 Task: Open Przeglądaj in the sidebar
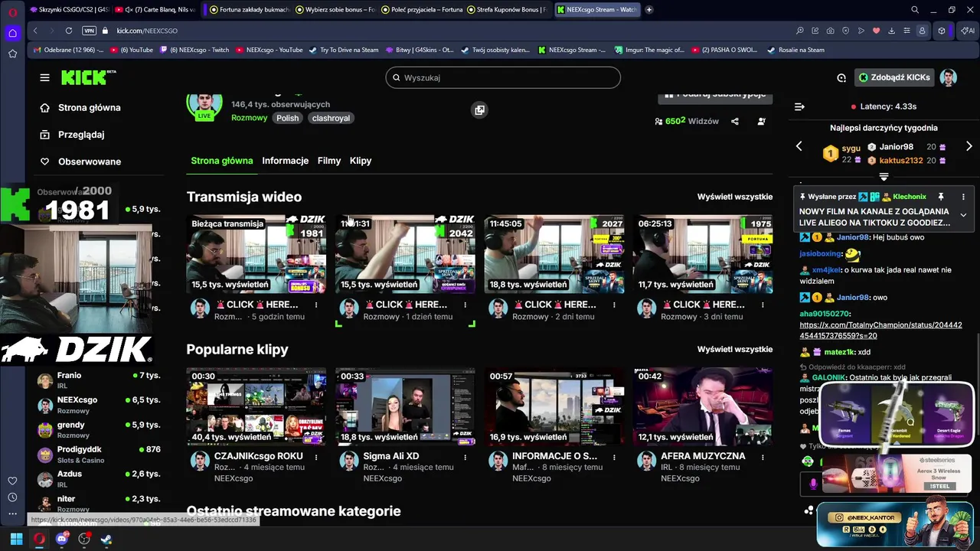[81, 135]
